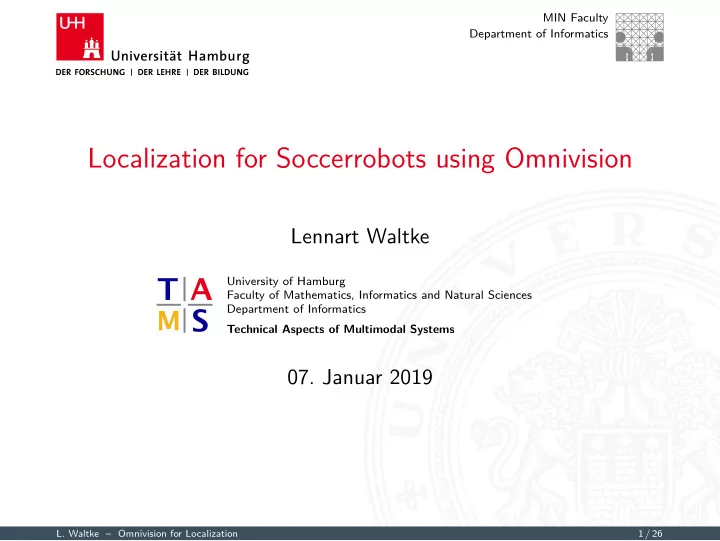The width and height of the screenshot is (720, 541).
Task: Click the 'MIN Faculty' header text
Action: [575, 18]
